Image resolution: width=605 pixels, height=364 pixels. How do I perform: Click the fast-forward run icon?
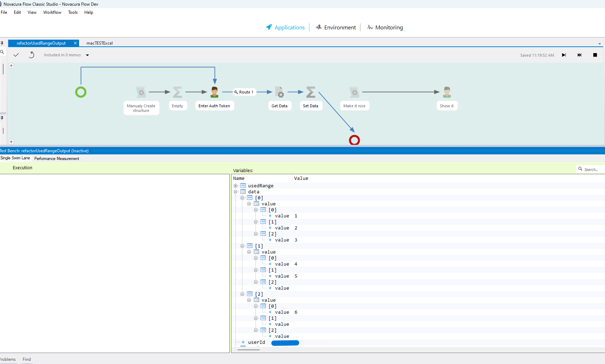coord(579,55)
